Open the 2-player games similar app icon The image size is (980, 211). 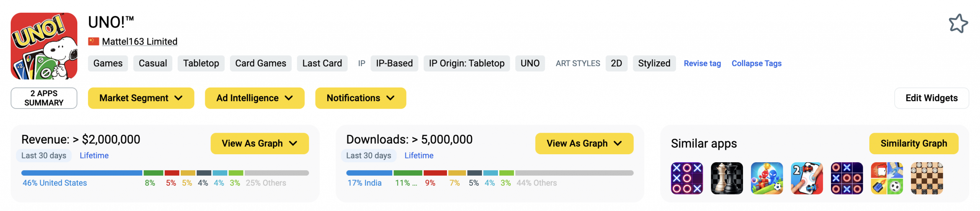(x=807, y=178)
